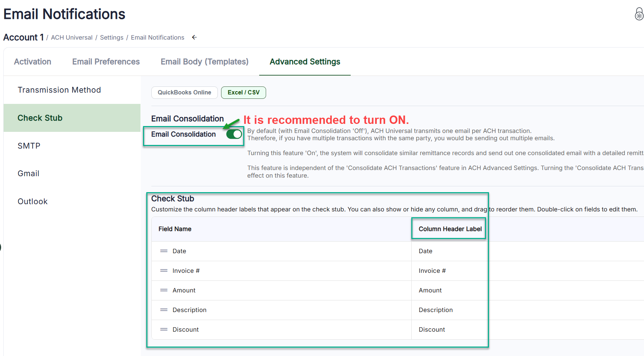This screenshot has height=356, width=644.
Task: Choose the QuickBooks Online button
Action: 184,93
